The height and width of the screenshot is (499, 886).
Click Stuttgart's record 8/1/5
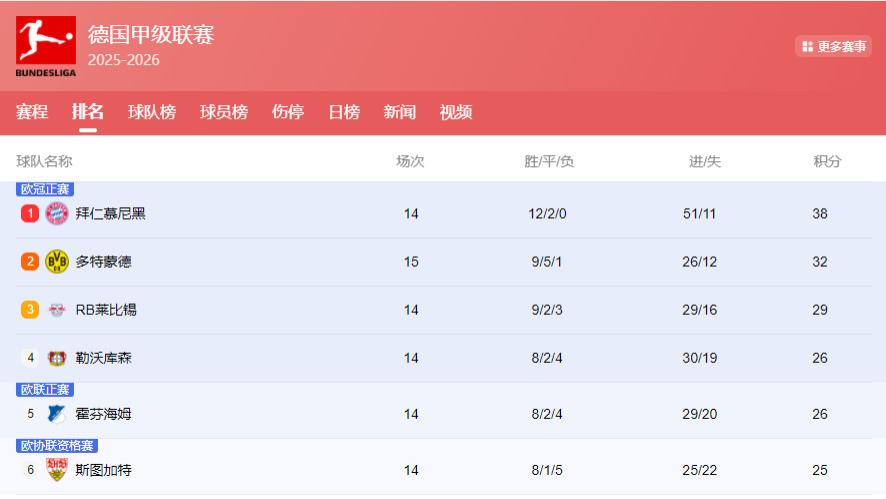coord(547,470)
